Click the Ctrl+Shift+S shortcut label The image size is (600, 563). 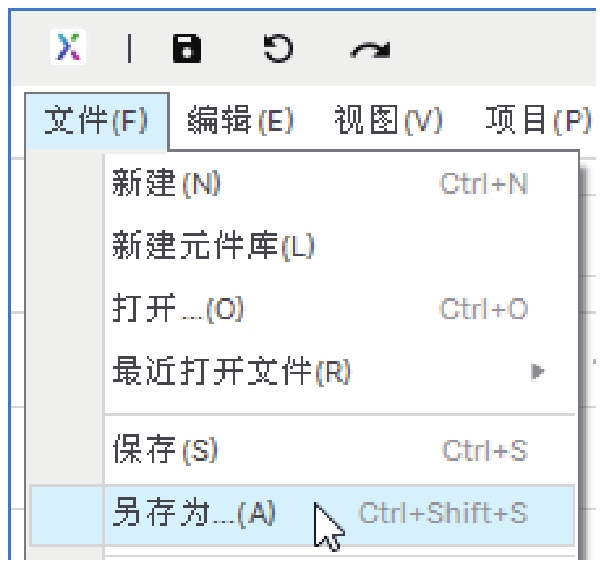[441, 514]
